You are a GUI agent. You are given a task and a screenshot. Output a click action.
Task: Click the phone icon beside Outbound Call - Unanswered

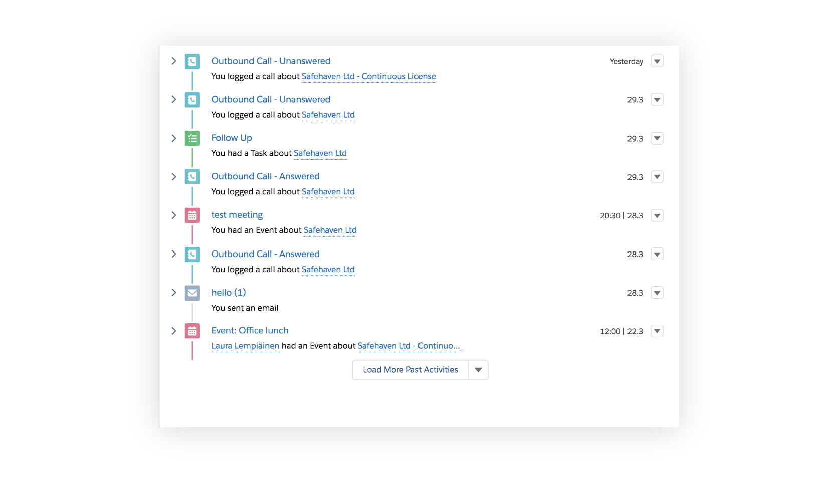point(192,61)
